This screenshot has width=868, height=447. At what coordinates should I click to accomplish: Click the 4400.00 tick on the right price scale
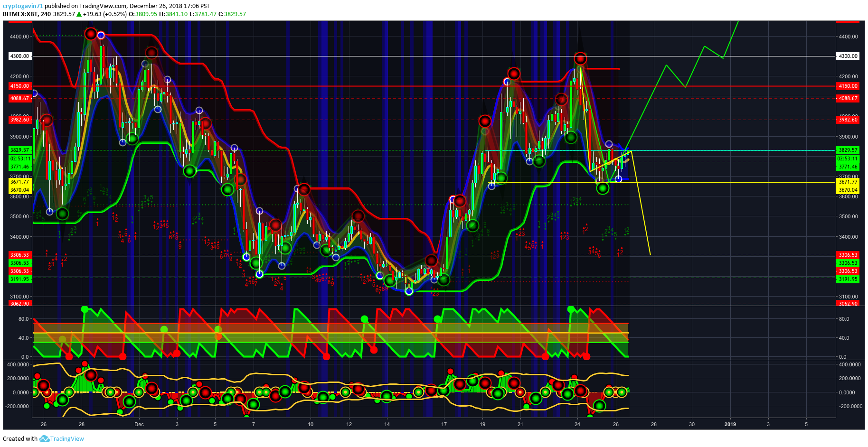pyautogui.click(x=849, y=37)
